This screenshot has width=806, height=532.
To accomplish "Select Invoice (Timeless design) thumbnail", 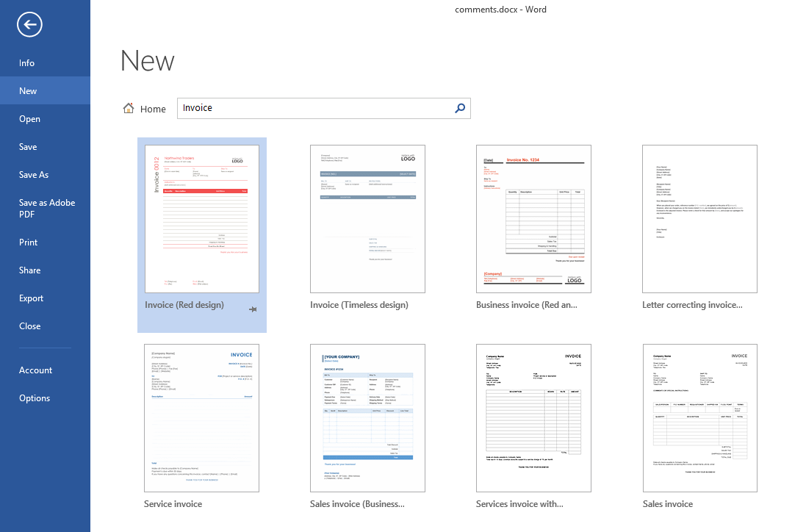I will click(367, 219).
